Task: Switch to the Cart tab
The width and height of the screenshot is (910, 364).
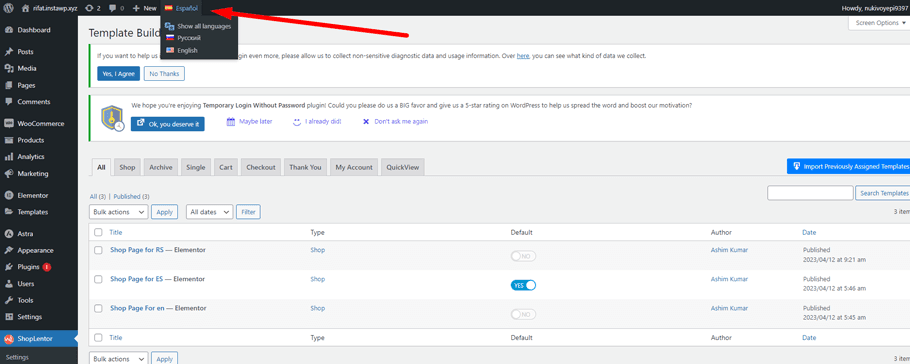Action: 226,167
